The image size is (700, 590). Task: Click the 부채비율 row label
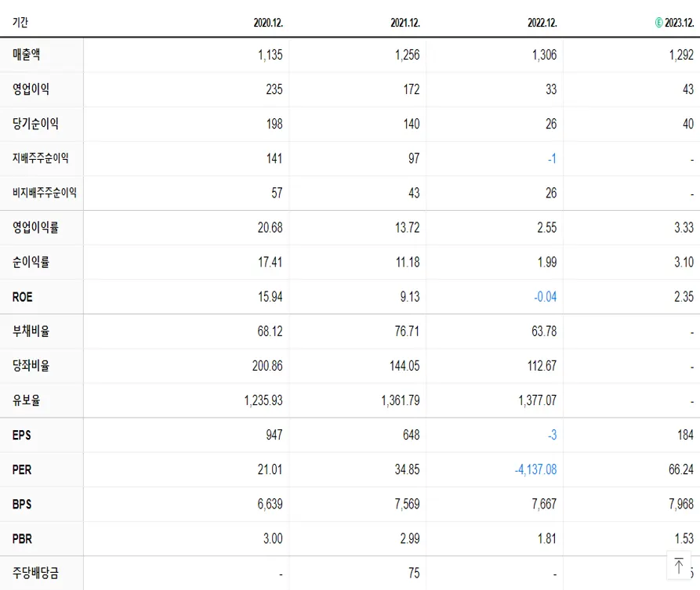[31, 331]
